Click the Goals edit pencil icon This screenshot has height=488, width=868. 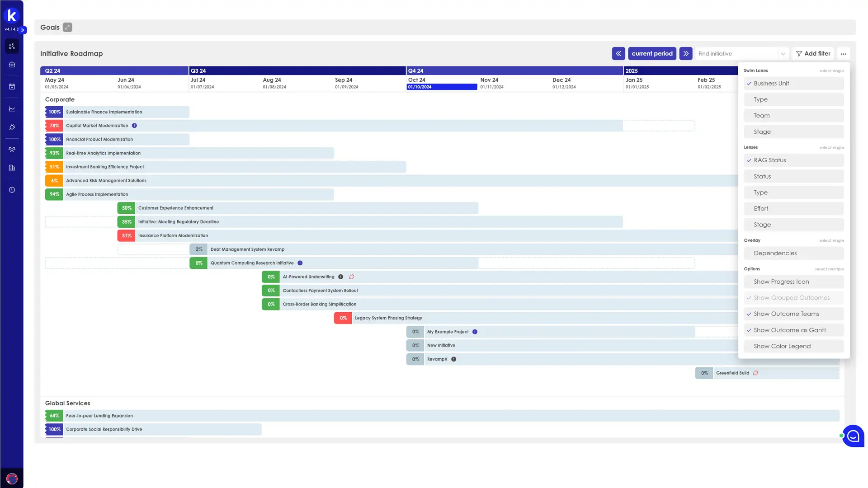[67, 27]
